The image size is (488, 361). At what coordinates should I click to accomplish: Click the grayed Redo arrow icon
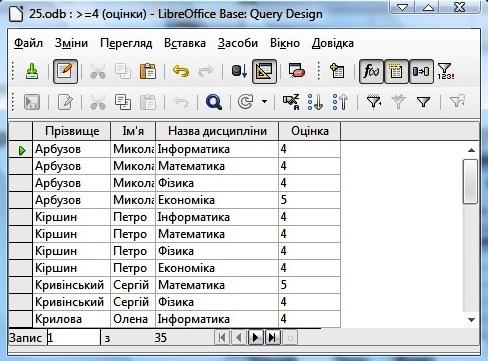[x=206, y=71]
